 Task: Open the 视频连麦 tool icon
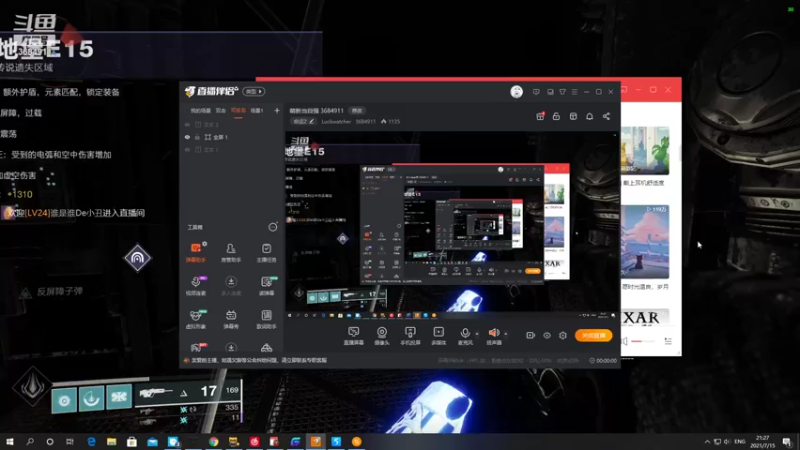196,286
